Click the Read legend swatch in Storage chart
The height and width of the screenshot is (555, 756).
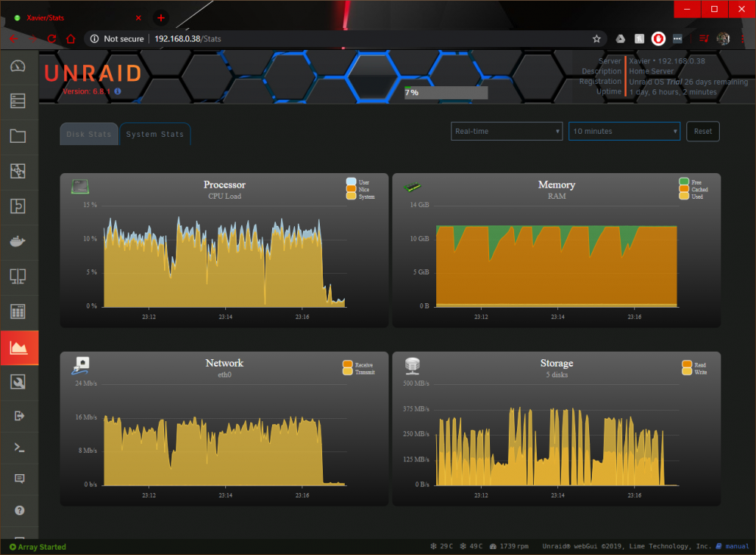coord(687,364)
